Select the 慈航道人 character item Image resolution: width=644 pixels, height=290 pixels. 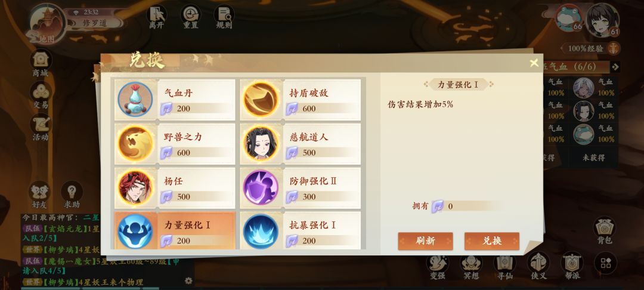[300, 144]
